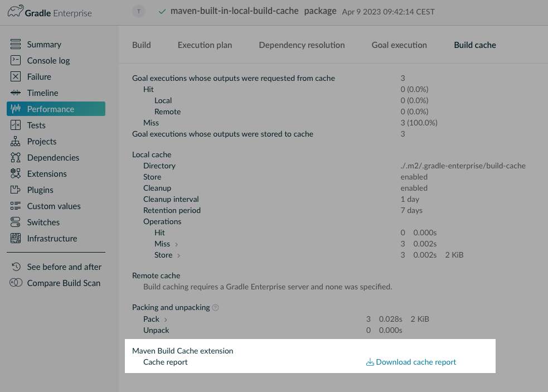Click the Gradle Enterprise elephant logo
This screenshot has height=392, width=548.
(16, 11)
